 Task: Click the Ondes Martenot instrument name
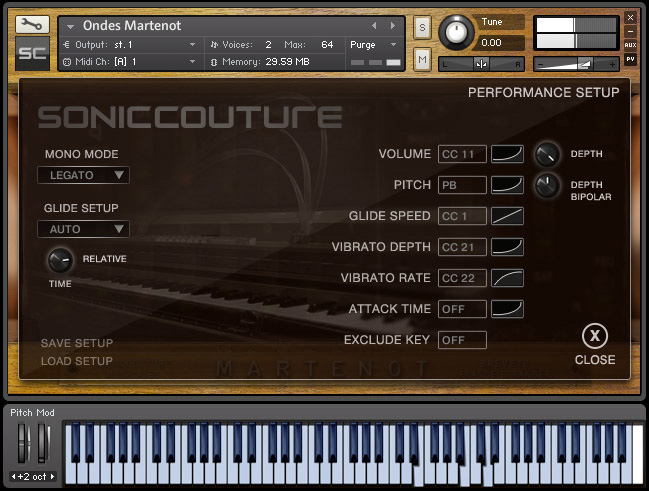[x=132, y=26]
